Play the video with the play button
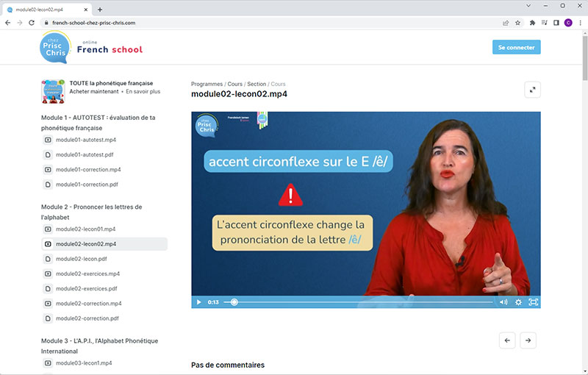Viewport: 588px width, 375px height. click(198, 302)
